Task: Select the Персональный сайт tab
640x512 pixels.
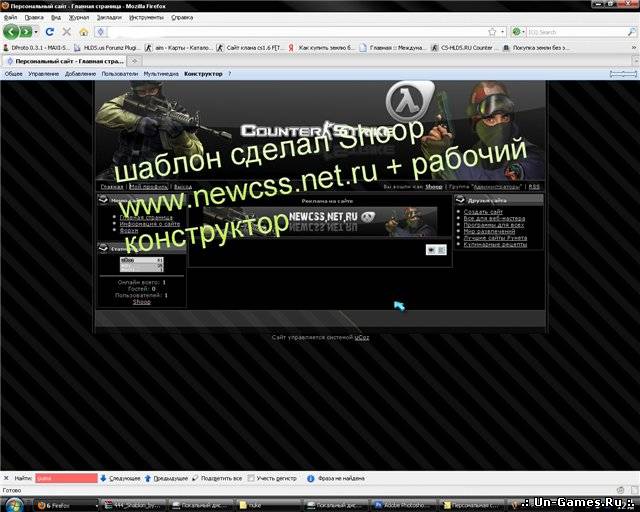Action: click(65, 61)
